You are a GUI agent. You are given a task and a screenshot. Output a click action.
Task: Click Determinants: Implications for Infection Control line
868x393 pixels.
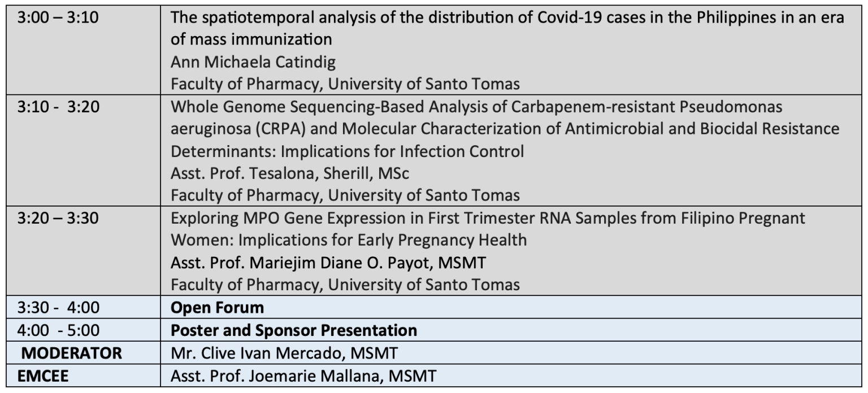pos(348,151)
